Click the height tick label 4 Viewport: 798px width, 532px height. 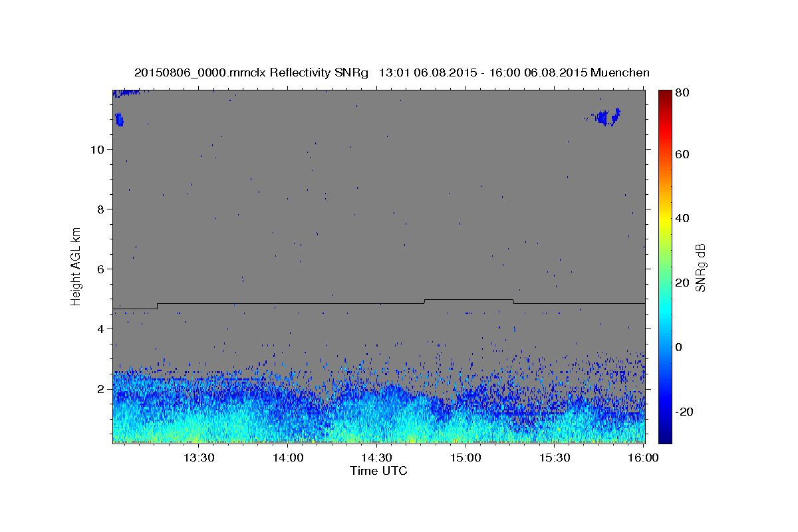tap(100, 329)
